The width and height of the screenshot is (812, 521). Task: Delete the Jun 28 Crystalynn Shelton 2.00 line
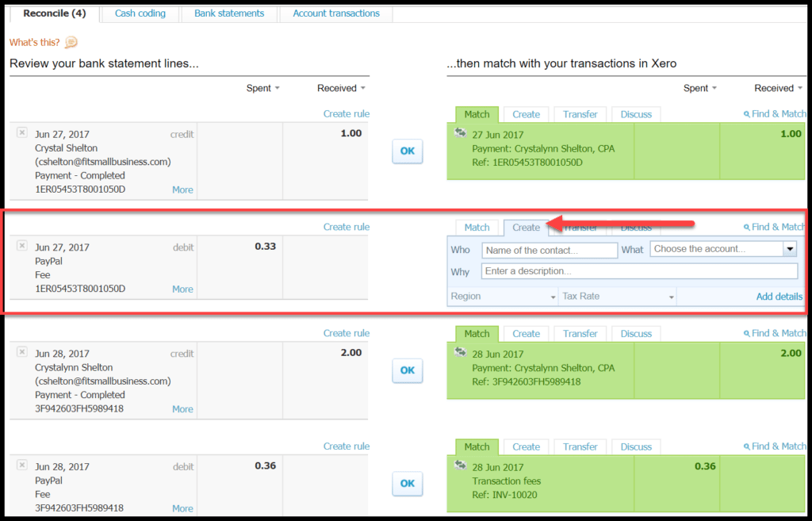(x=22, y=352)
